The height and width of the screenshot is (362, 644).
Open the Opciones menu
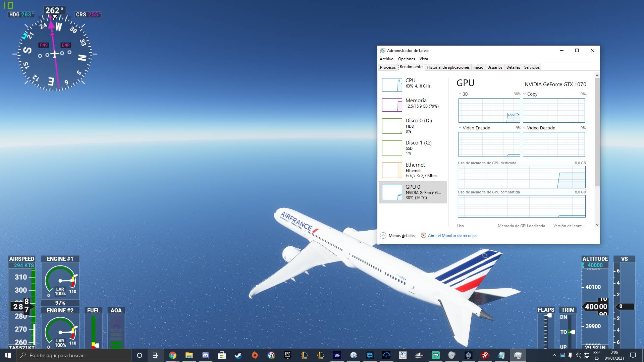click(406, 59)
